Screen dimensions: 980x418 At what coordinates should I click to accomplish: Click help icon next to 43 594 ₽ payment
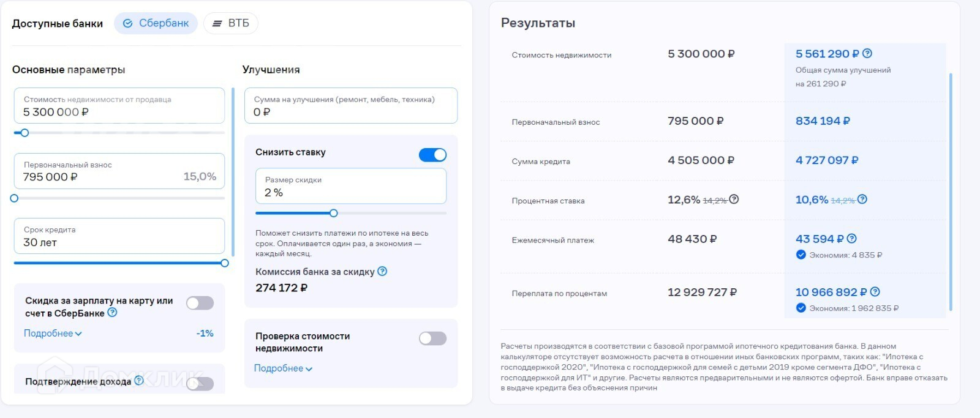click(x=851, y=239)
